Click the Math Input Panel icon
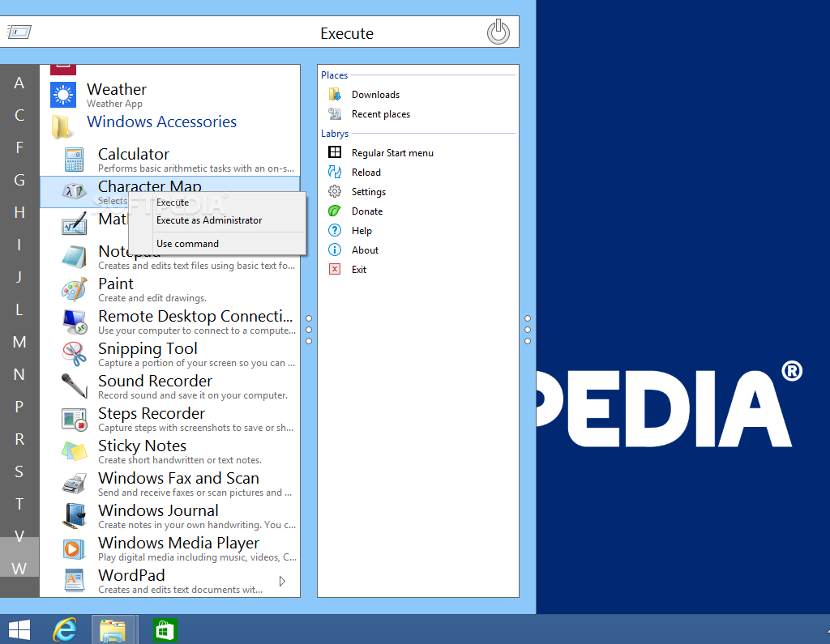Image resolution: width=830 pixels, height=644 pixels. 74,224
